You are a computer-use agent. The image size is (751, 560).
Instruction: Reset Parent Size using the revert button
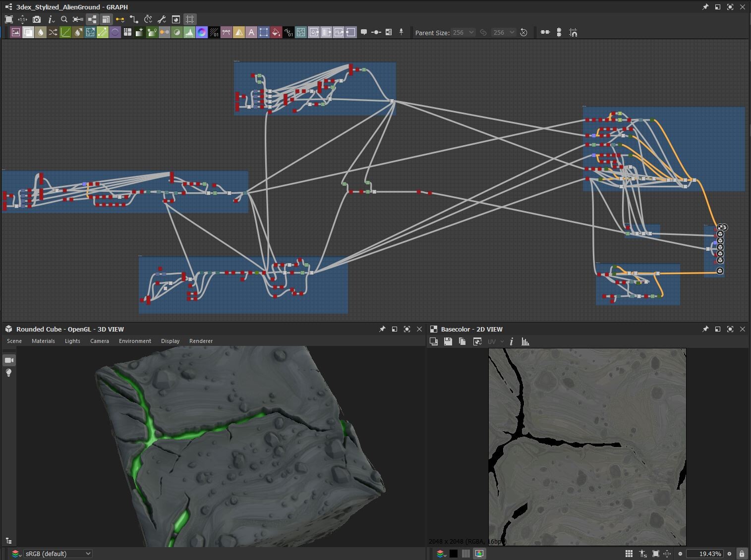[x=524, y=32]
